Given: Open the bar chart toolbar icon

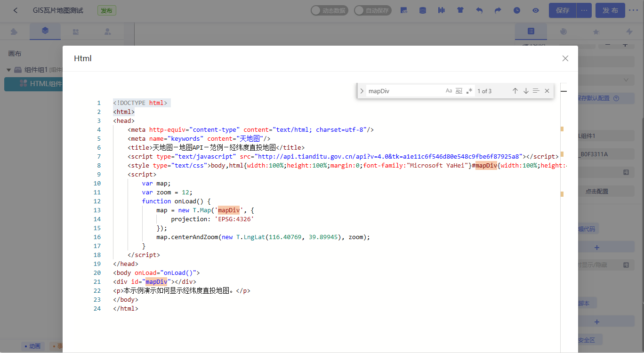Looking at the screenshot, I should 442,10.
